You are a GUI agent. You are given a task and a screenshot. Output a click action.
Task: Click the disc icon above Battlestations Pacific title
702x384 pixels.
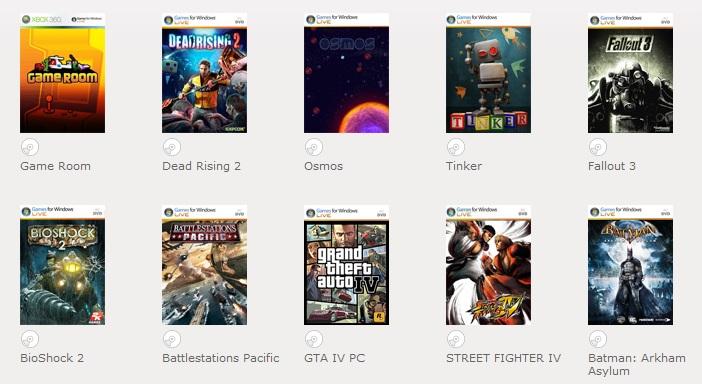click(x=172, y=339)
